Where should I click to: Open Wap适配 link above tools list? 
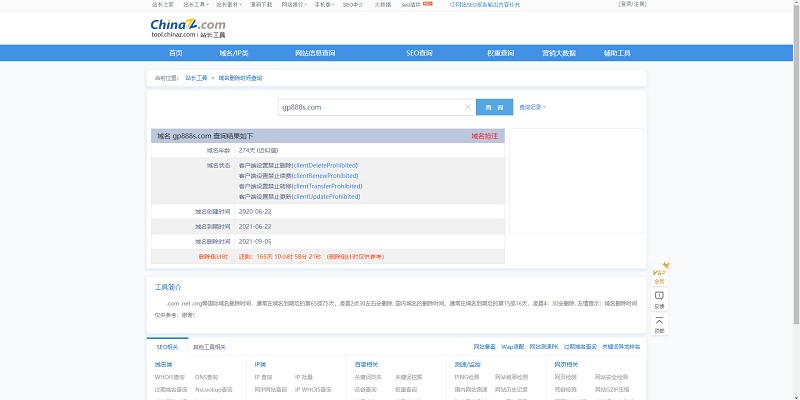512,346
